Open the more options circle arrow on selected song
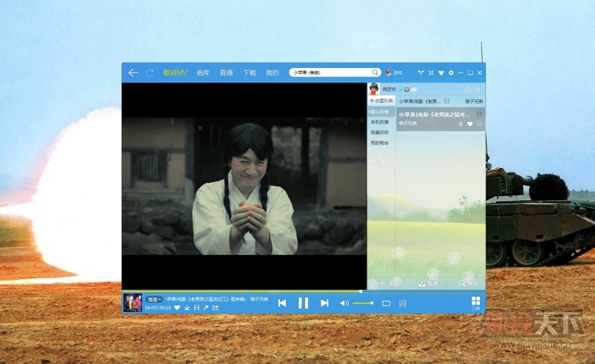595x364 pixels. tap(479, 124)
